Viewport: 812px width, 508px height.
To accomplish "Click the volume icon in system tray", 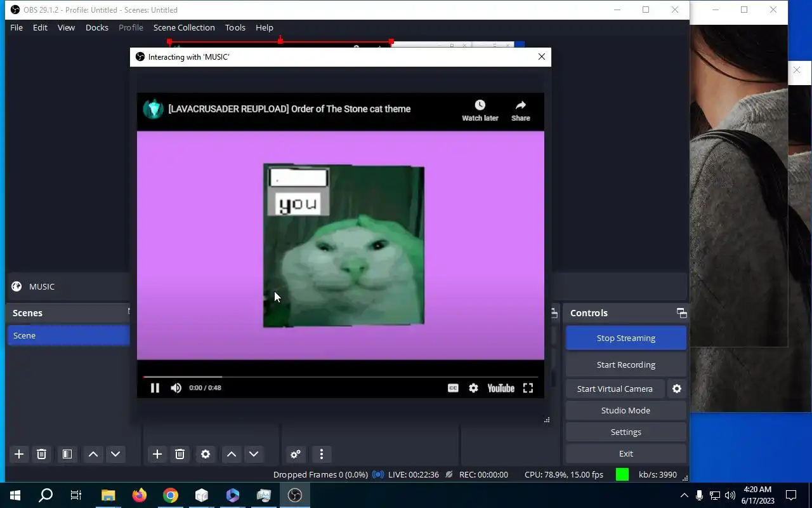I will (730, 495).
